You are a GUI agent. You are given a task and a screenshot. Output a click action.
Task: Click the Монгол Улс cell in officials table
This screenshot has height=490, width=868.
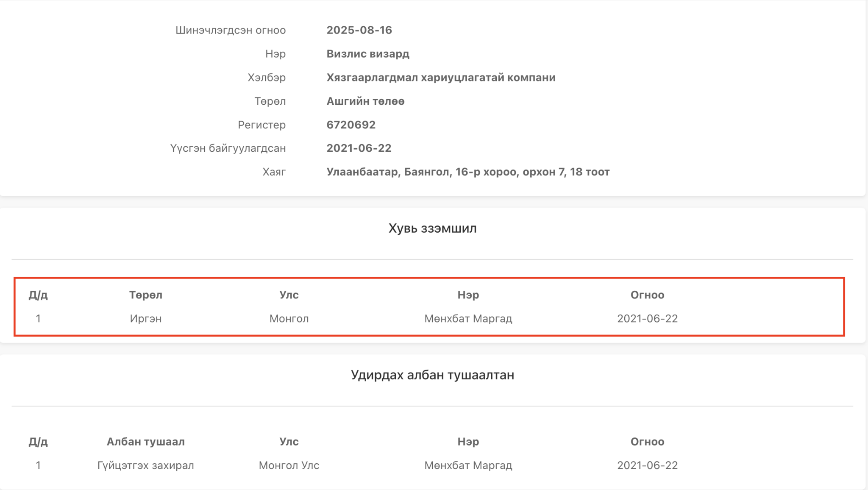tap(289, 465)
